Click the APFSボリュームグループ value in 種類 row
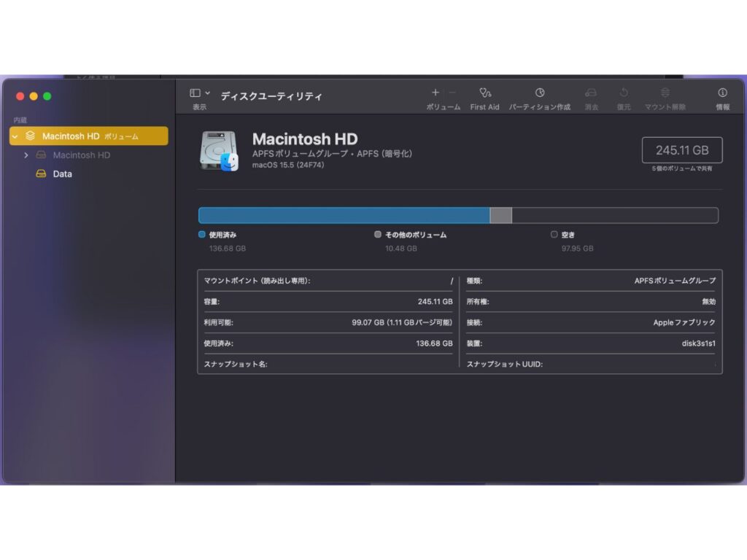747x560 pixels. (x=675, y=281)
